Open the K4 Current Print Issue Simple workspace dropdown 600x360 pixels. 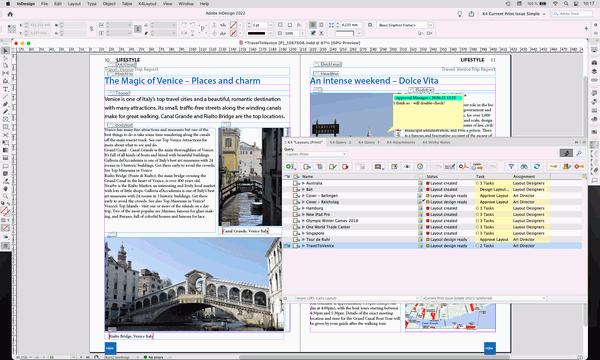[513, 14]
